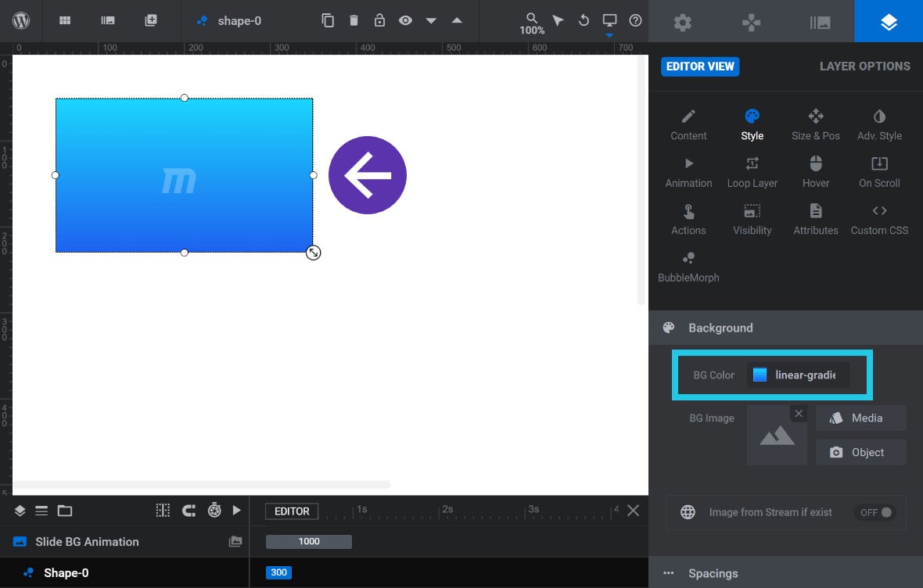
Task: Switch to the layers stack tab
Action: [x=889, y=23]
